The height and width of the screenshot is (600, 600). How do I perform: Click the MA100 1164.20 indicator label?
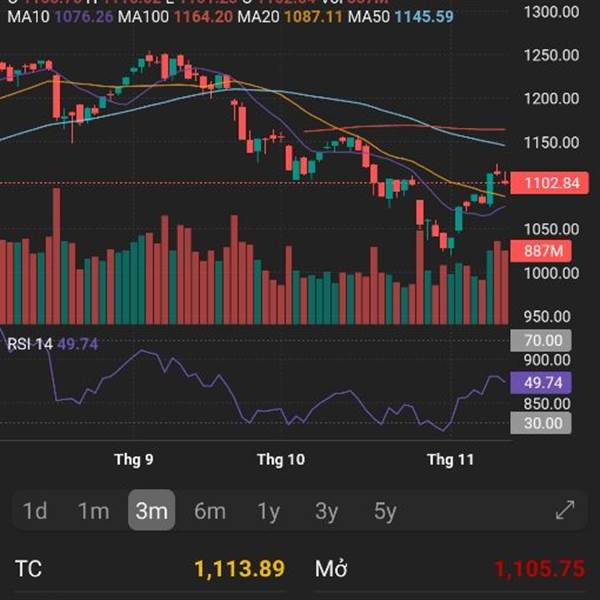[175, 17]
